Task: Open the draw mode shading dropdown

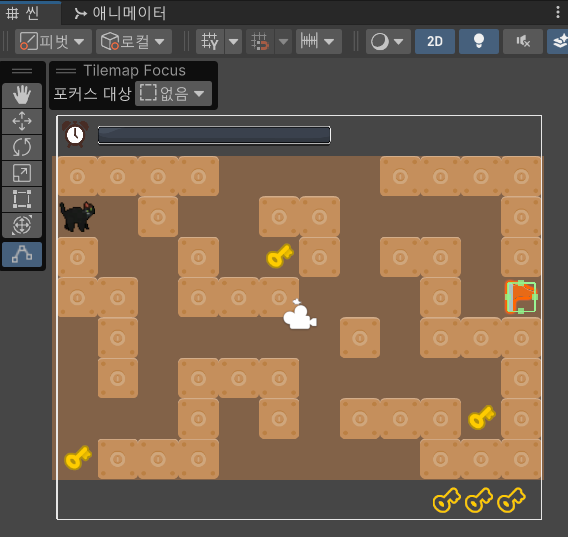Action: (388, 42)
